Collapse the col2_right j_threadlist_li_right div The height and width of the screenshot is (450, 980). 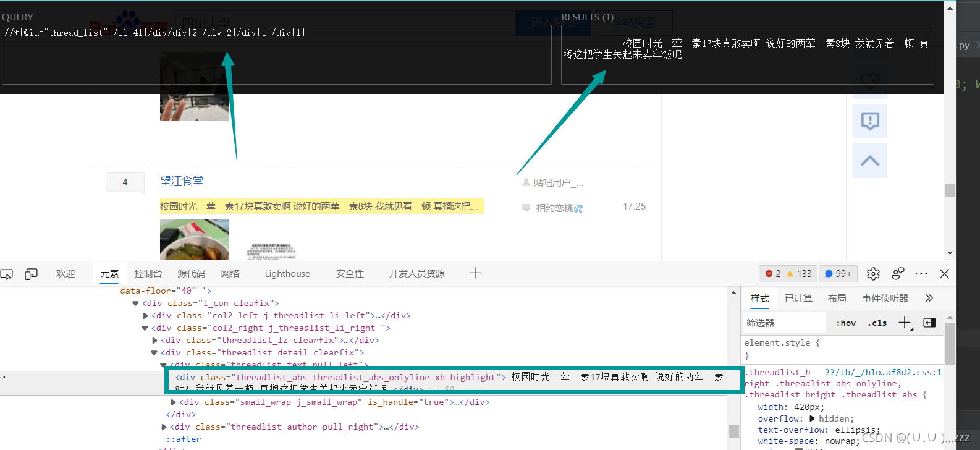145,328
